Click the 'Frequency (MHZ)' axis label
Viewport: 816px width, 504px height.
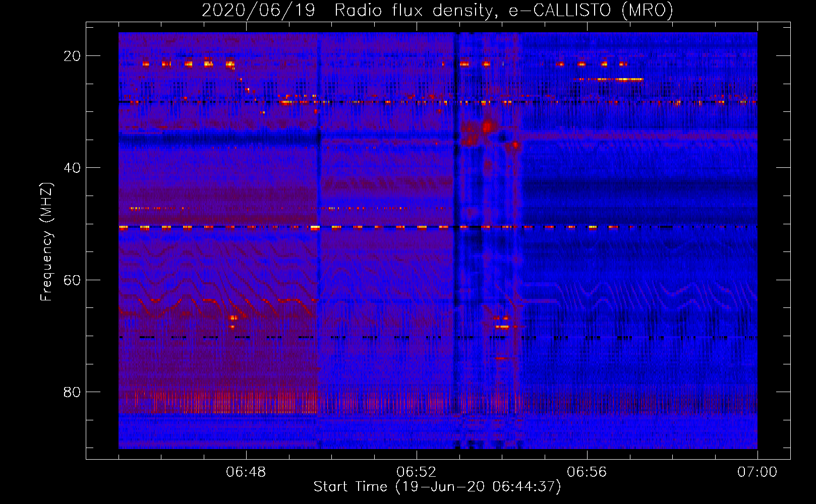click(46, 242)
